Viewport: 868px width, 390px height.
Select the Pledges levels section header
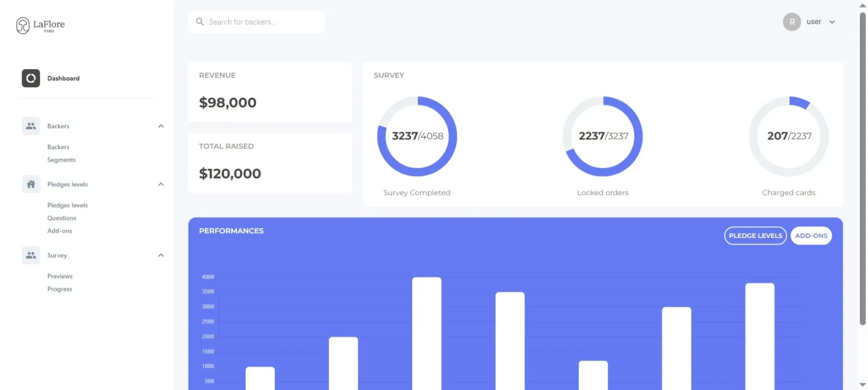click(x=68, y=184)
